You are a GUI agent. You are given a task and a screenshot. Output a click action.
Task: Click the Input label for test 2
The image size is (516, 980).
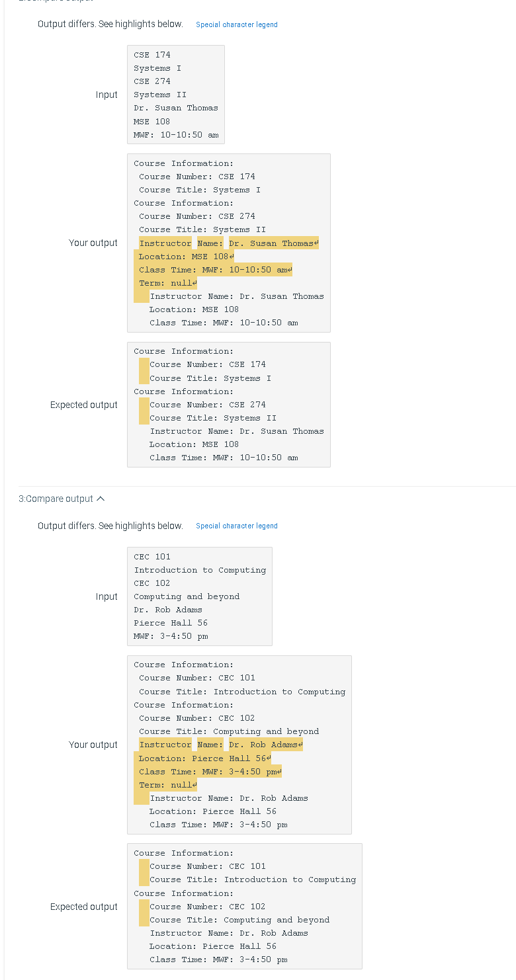point(107,95)
